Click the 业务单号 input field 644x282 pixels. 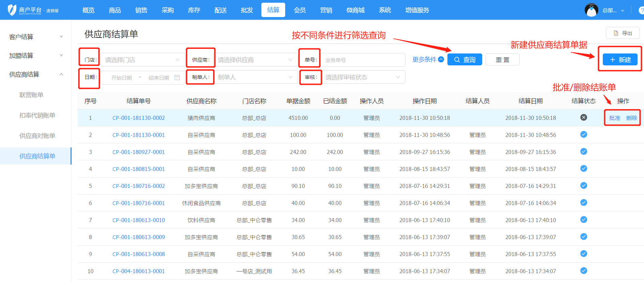[363, 60]
